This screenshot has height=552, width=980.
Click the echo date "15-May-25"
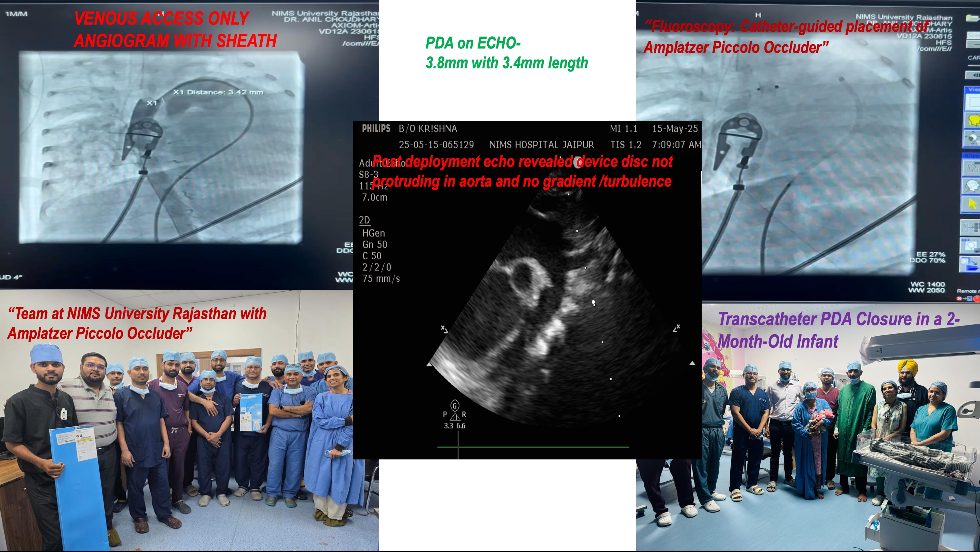tap(675, 129)
